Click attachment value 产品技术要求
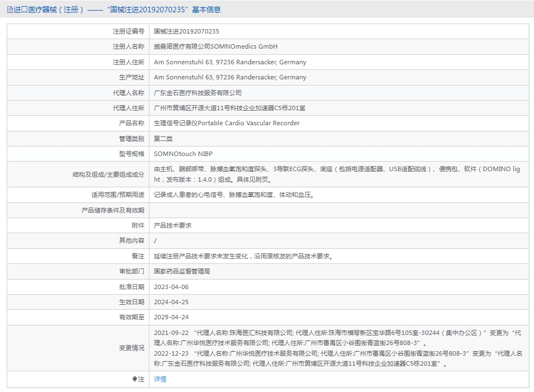Viewport: 534px width, 392px height. point(172,225)
